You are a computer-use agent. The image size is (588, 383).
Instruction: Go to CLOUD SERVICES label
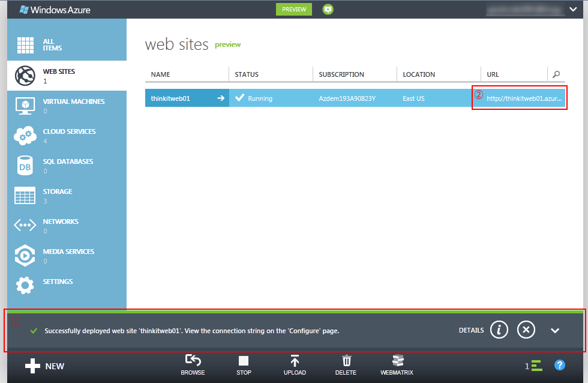point(70,131)
